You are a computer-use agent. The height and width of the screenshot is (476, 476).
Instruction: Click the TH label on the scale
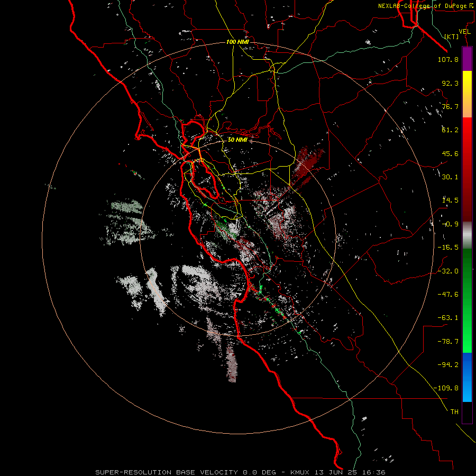click(x=454, y=412)
